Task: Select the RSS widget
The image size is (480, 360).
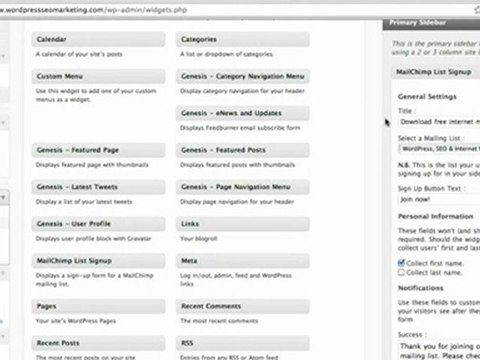Action: 243,343
